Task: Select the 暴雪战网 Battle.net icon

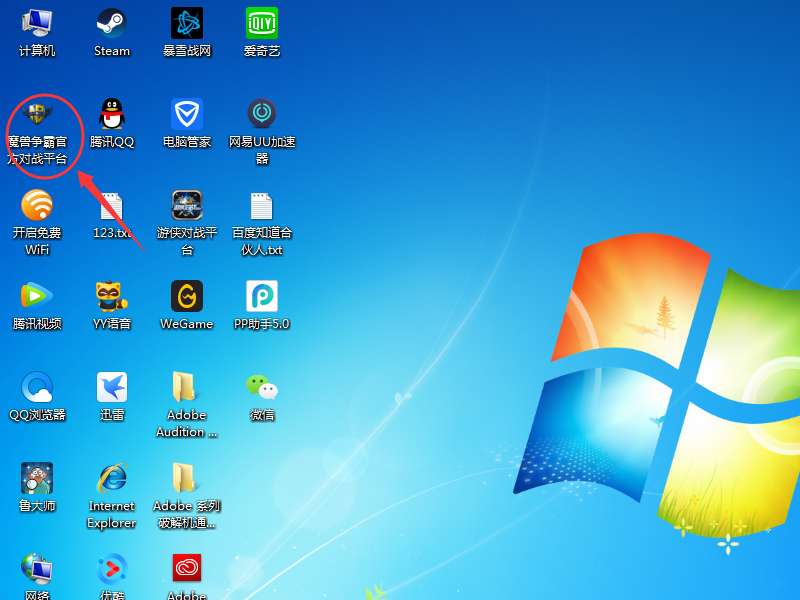Action: click(x=187, y=23)
